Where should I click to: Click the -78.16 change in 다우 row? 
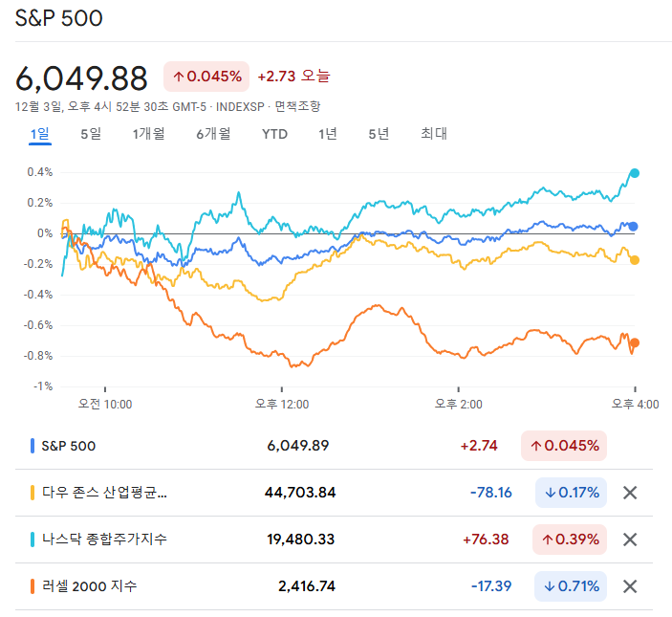[x=490, y=493]
